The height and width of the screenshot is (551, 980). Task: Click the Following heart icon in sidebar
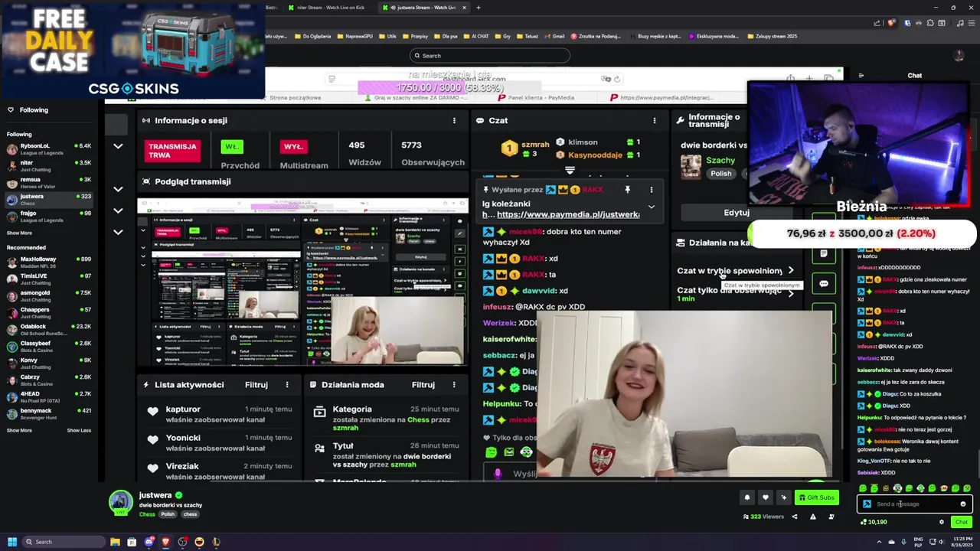click(x=11, y=110)
